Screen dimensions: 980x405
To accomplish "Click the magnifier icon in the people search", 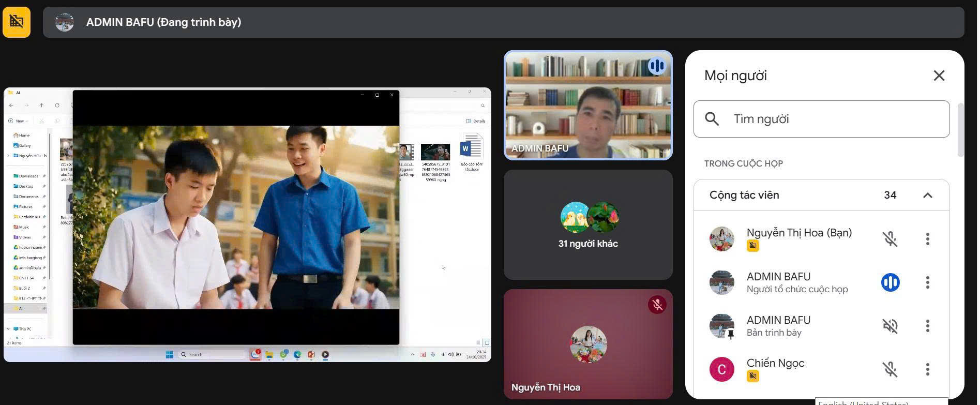I will (x=712, y=119).
